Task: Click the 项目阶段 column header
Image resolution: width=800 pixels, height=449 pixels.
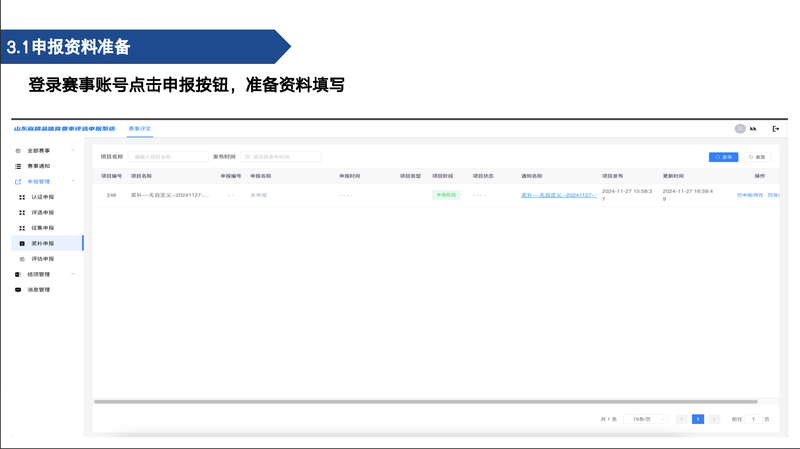Action: (x=442, y=176)
